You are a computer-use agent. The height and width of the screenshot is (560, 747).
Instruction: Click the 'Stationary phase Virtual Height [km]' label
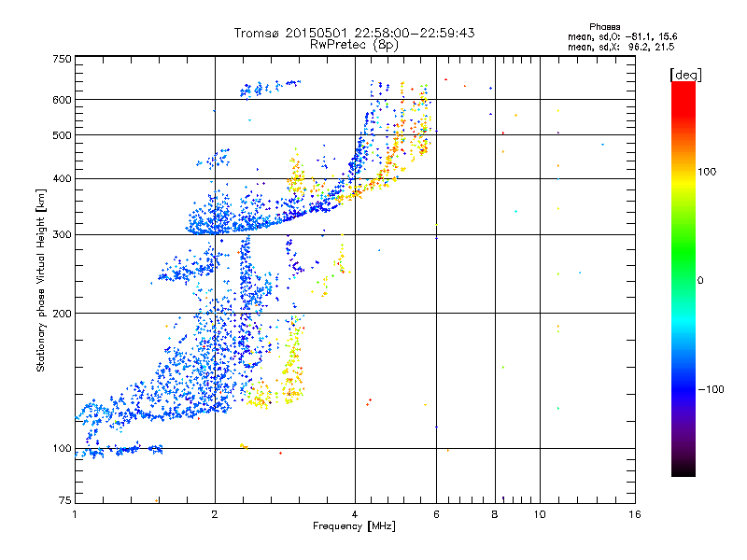(x=40, y=280)
